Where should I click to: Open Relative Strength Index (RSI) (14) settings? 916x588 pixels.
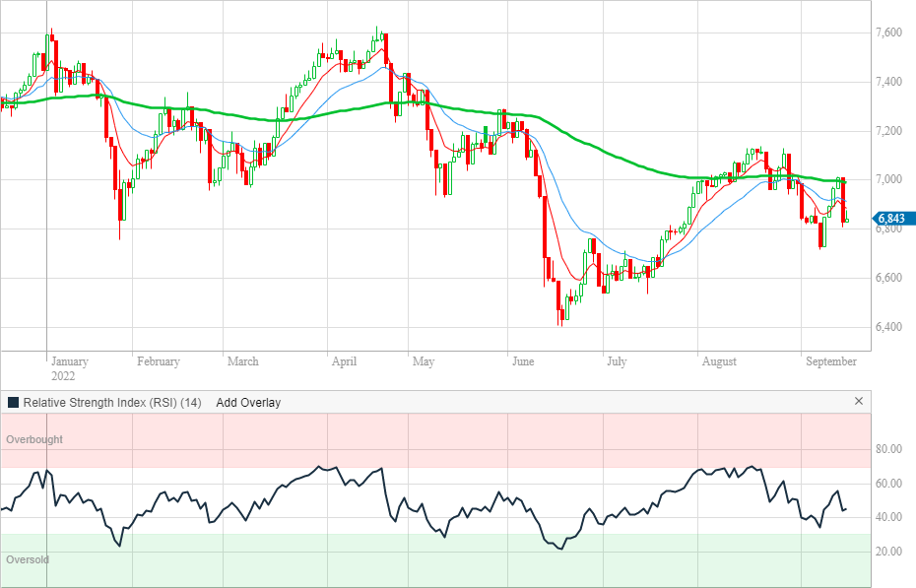(x=111, y=403)
